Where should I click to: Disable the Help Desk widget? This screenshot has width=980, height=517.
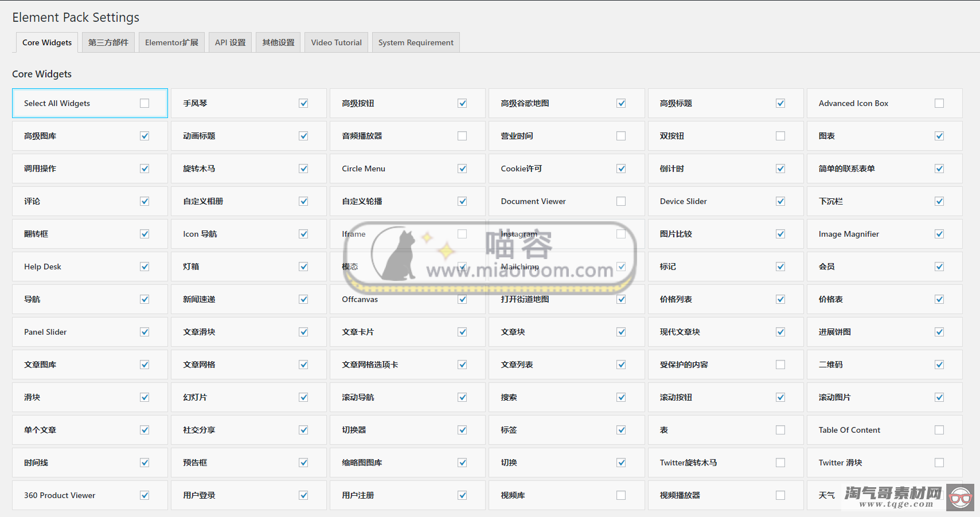(145, 267)
